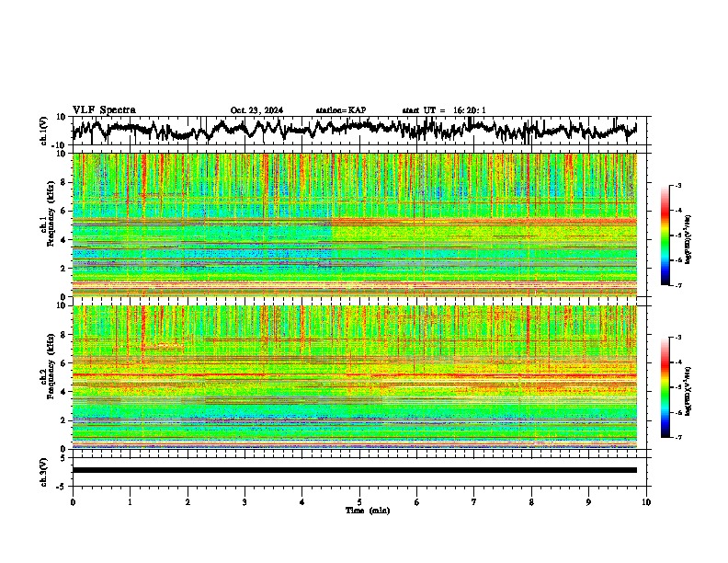Click time axis tick label "3"
This screenshot has height=563, width=728.
[245, 502]
